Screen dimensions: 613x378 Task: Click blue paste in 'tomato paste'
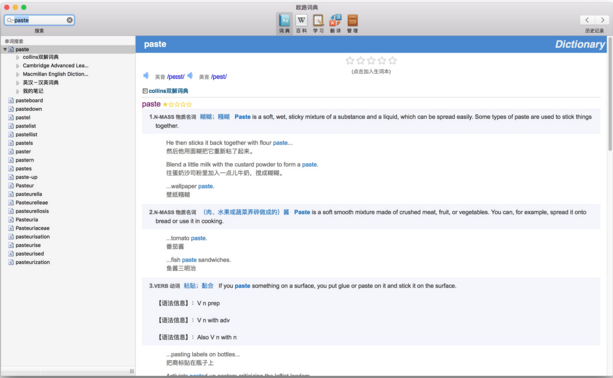pos(198,238)
